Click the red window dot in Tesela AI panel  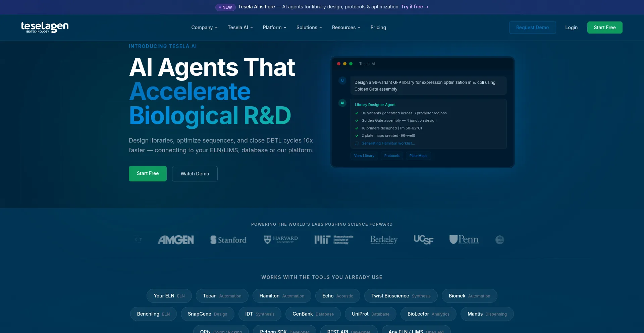pos(339,64)
